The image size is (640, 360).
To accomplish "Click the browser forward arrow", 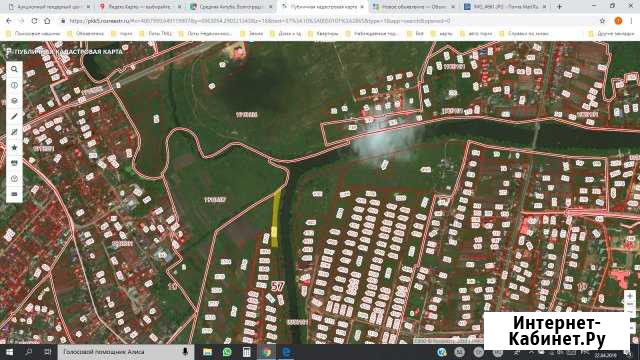I will point(21,21).
